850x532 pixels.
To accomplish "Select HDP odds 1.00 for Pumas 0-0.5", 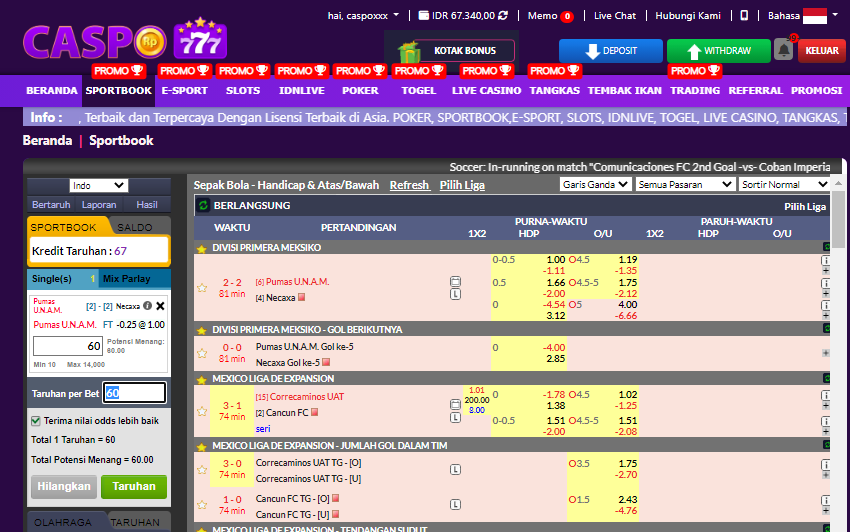I will point(556,260).
